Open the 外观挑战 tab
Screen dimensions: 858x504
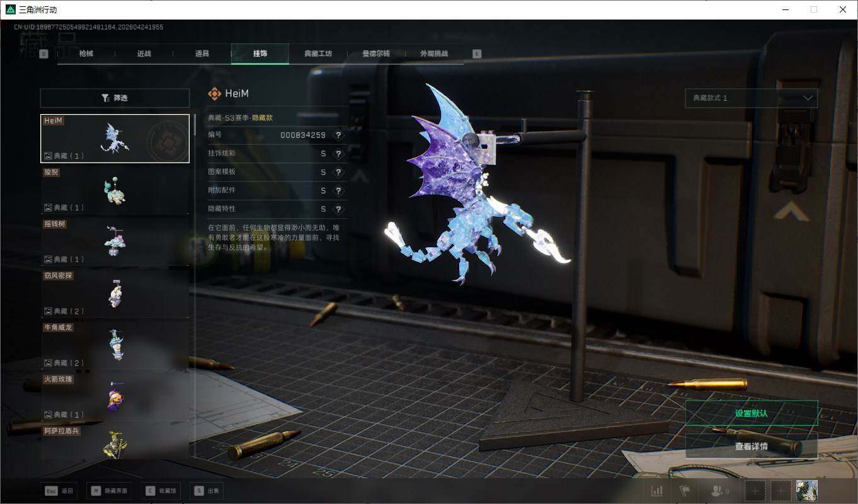click(x=434, y=54)
